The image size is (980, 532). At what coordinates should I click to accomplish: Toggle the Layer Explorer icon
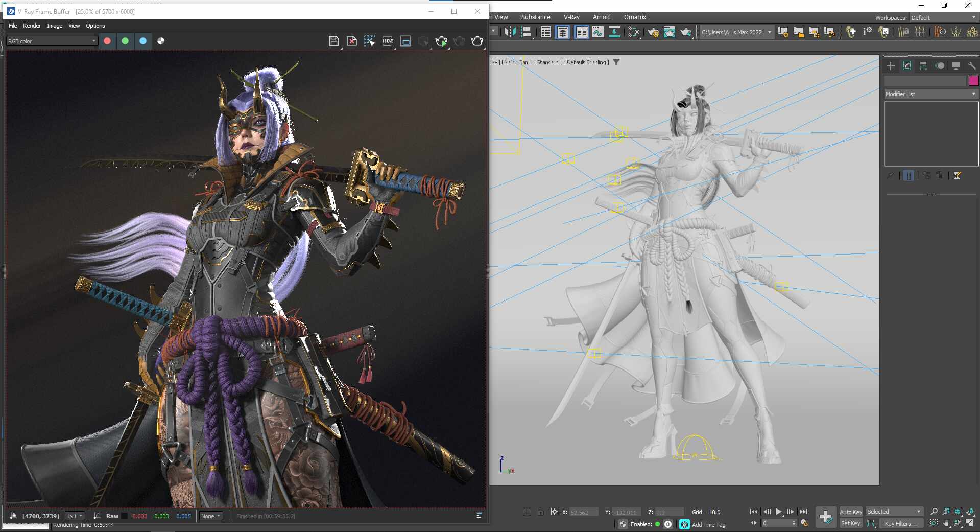(x=562, y=32)
